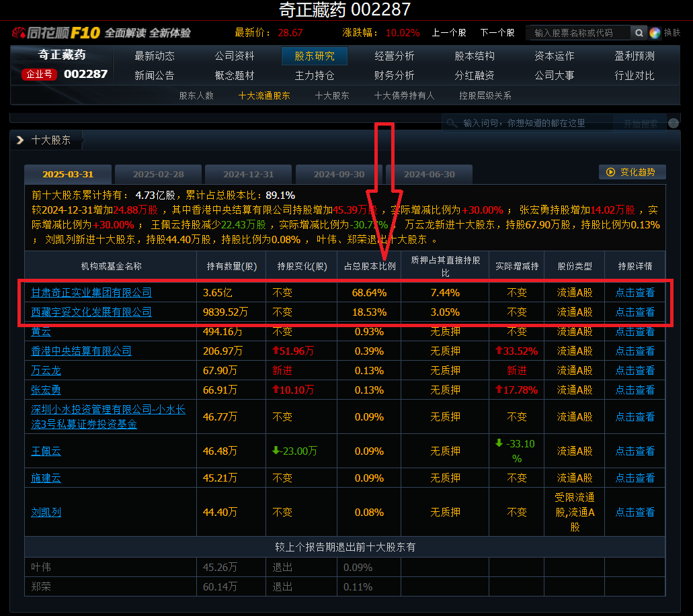Viewport: 693px width, 616px height.
Task: Open the 概念题材 menu
Action: click(x=235, y=75)
